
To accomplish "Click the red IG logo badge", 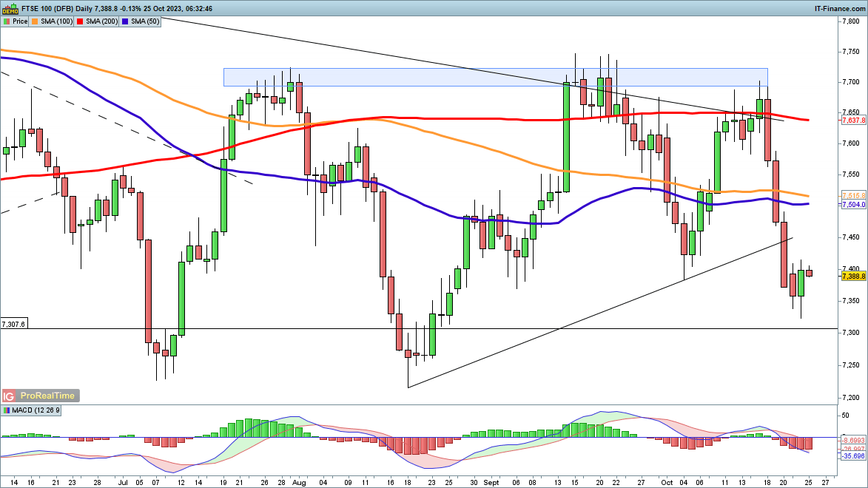I will [x=10, y=396].
